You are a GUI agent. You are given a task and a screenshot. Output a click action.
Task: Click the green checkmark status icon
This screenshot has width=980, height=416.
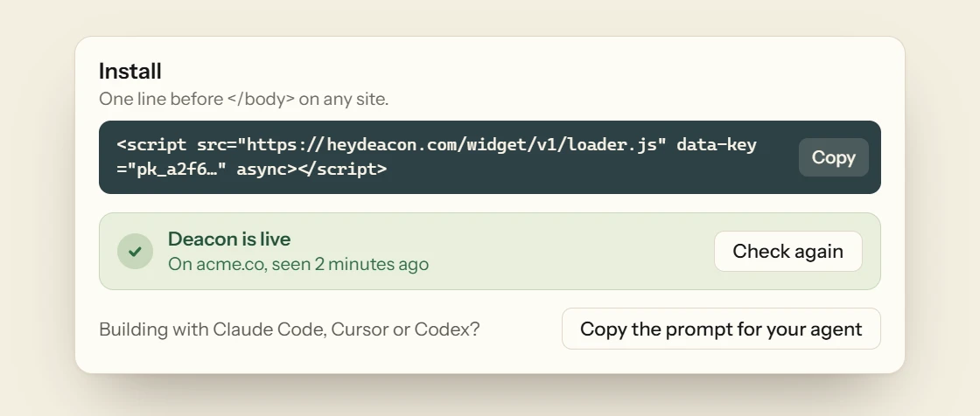135,251
